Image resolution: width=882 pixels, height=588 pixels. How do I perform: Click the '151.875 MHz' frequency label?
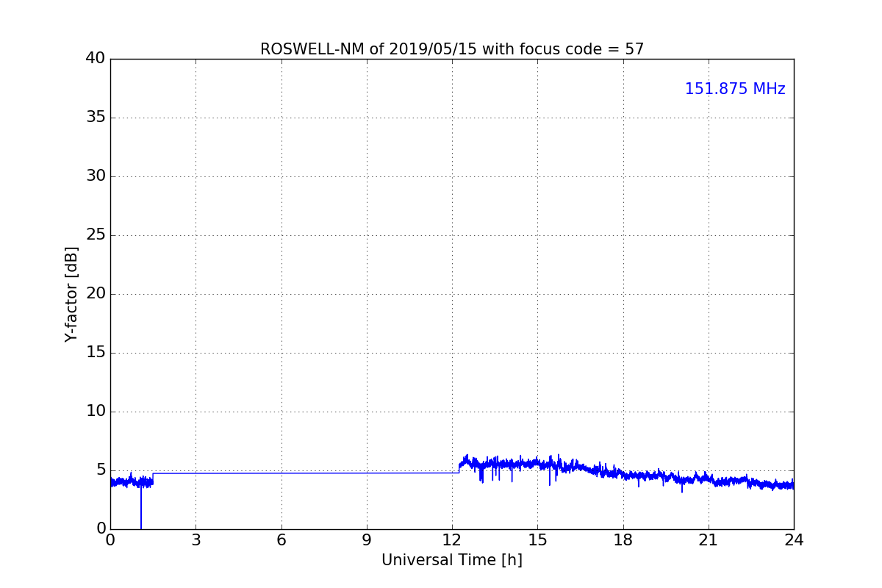(x=735, y=89)
